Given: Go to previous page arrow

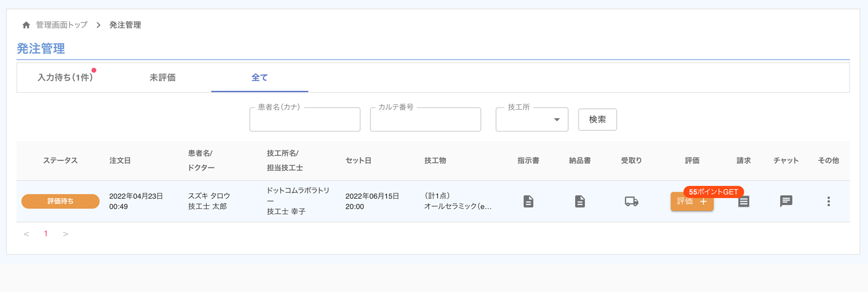Looking at the screenshot, I should [27, 234].
